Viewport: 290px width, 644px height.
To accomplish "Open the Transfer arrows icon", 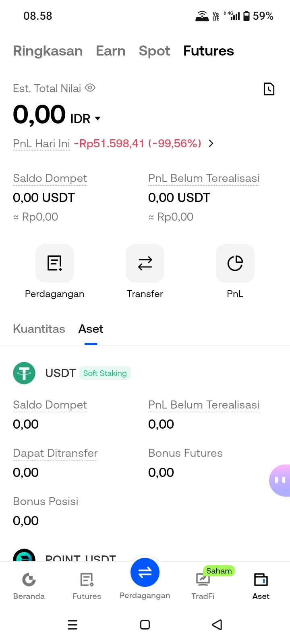I will 145,263.
